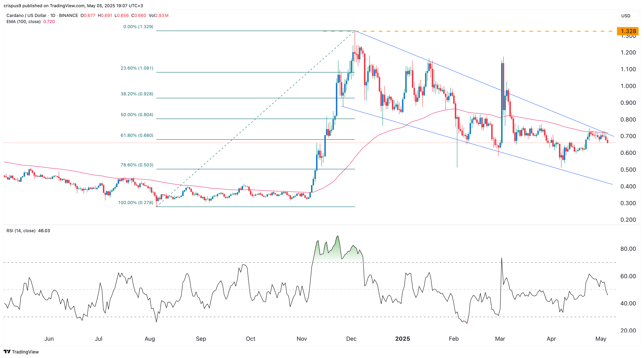
Task: Click the May axis label
Action: click(x=601, y=339)
